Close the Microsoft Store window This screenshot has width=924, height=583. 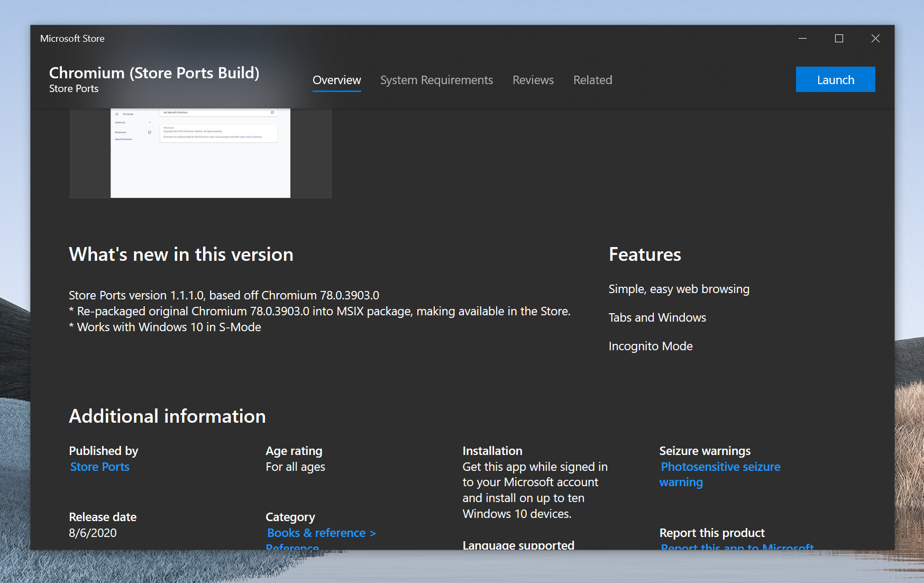(875, 39)
